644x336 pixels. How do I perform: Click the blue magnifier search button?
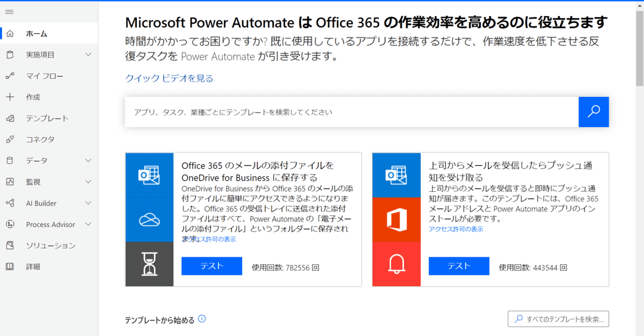594,111
